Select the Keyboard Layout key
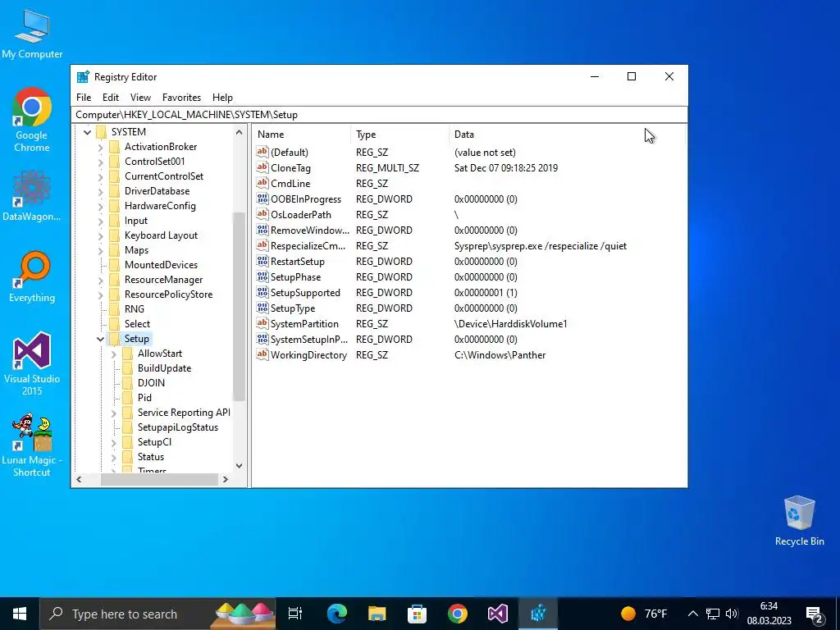Viewport: 840px width, 630px height. point(161,235)
